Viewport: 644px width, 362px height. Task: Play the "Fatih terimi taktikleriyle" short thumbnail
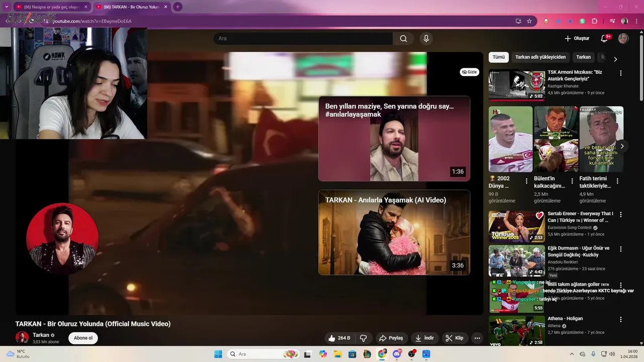click(x=601, y=139)
